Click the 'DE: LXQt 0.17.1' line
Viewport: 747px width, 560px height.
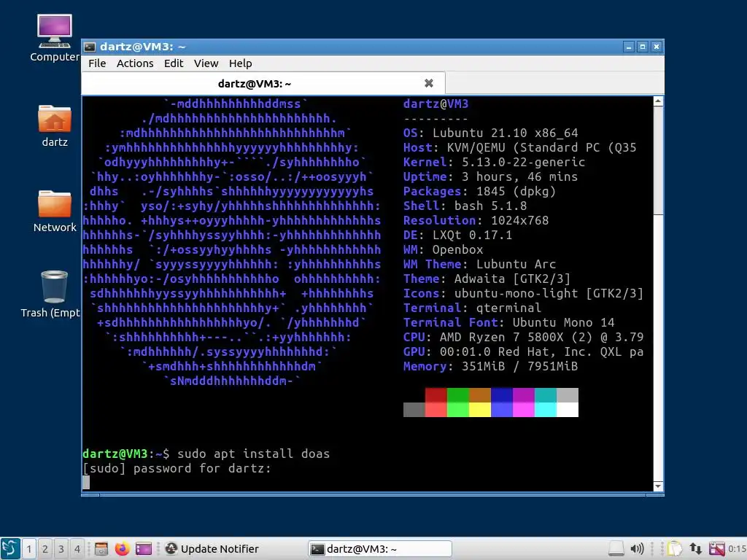(458, 235)
